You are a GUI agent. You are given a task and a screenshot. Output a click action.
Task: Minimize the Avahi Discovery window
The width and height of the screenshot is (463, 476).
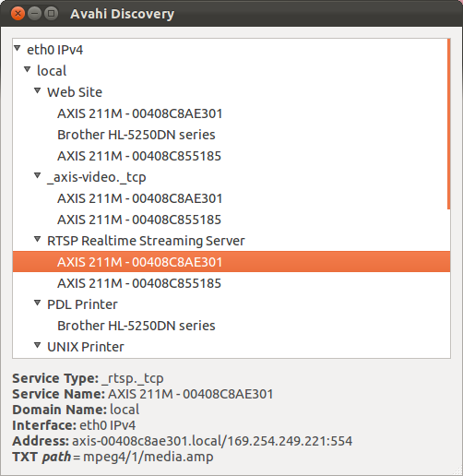(34, 14)
